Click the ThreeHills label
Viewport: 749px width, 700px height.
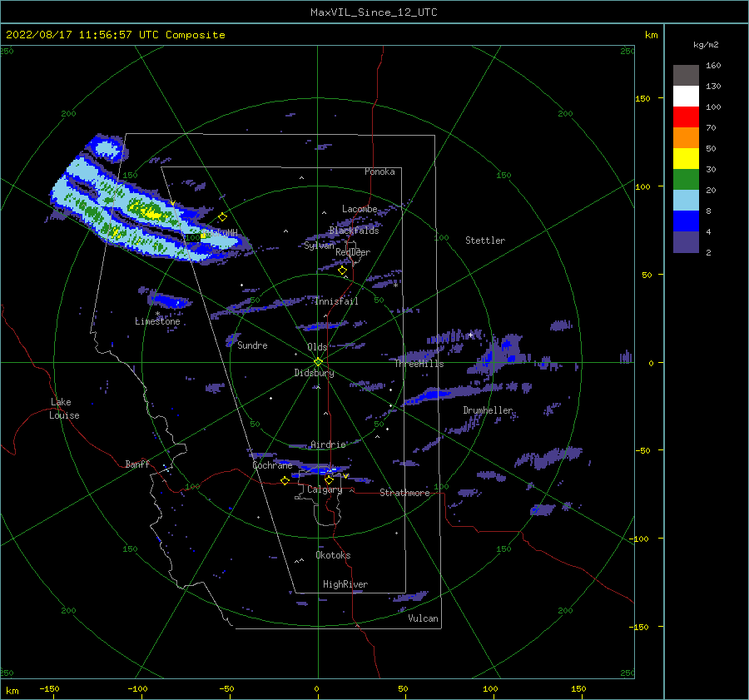[x=419, y=364]
